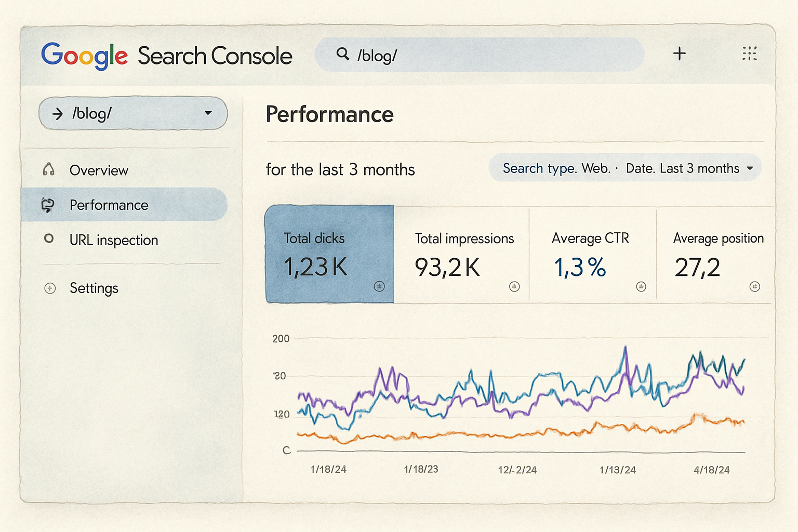Click the 4/18/24 x-axis date label

coord(712,470)
